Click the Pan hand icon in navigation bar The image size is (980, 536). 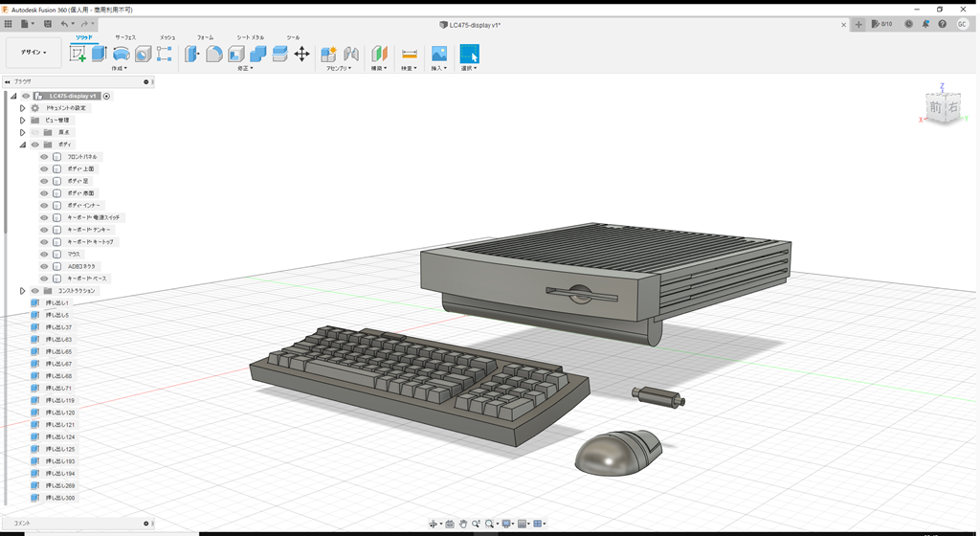point(463,524)
